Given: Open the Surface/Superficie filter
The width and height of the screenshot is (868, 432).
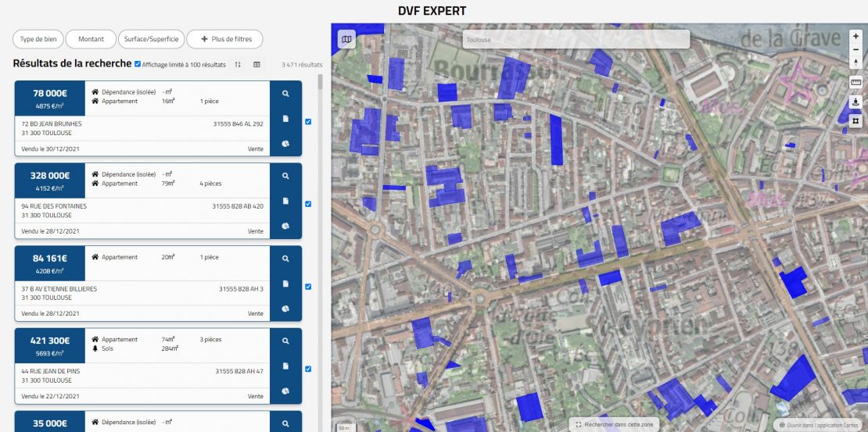Looking at the screenshot, I should 151,39.
